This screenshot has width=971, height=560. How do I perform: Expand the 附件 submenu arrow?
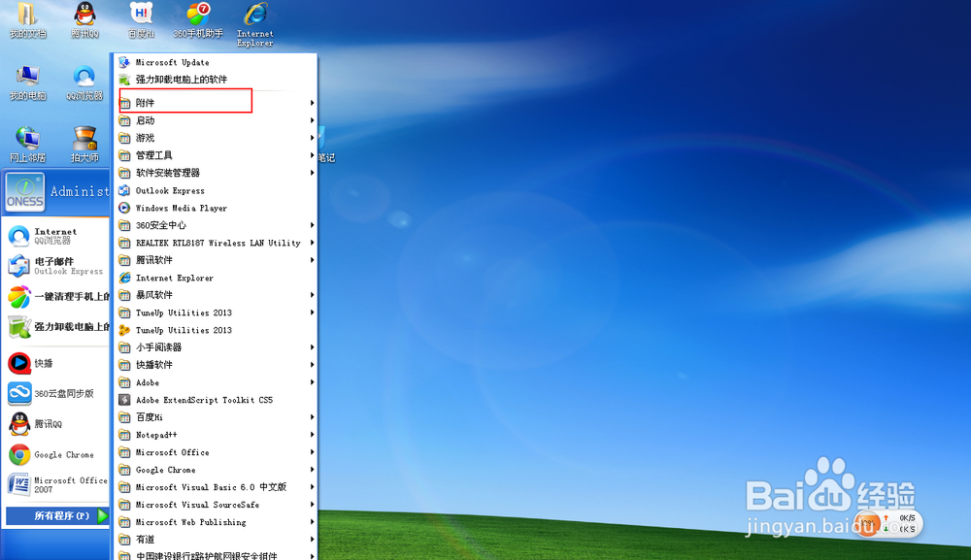312,103
